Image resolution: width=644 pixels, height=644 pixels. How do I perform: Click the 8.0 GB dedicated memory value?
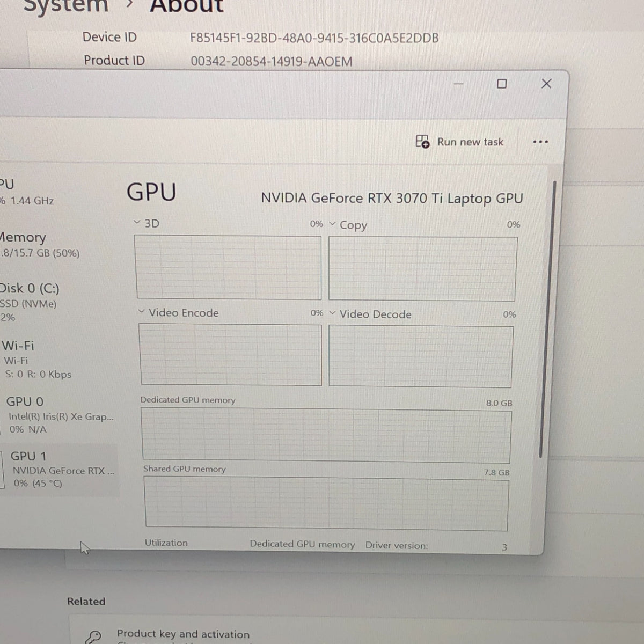tap(499, 403)
